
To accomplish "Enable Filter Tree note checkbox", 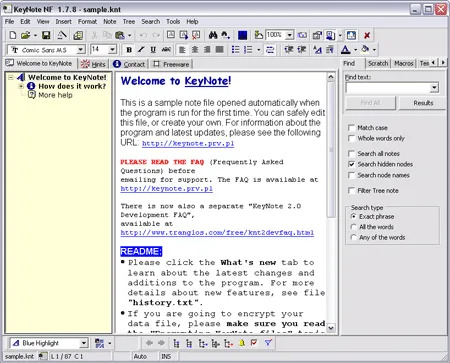I will (x=351, y=190).
